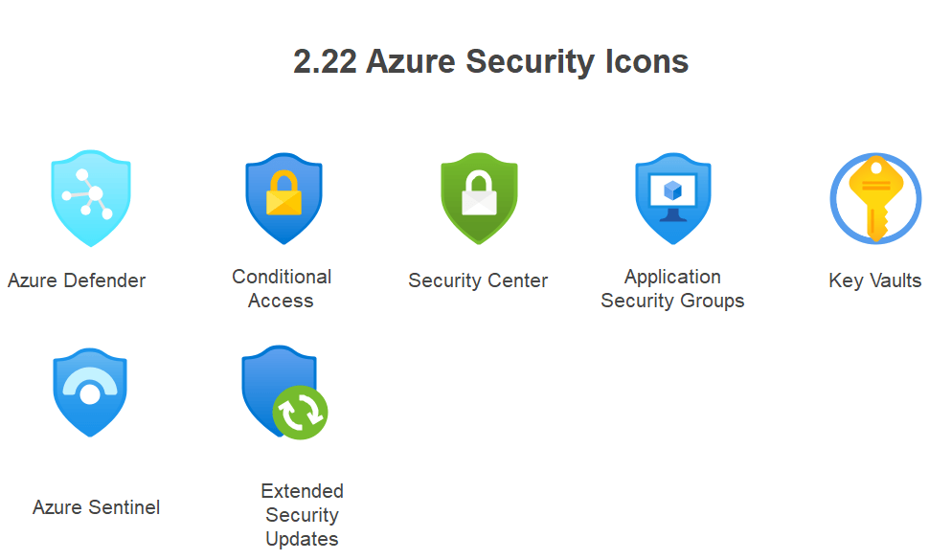Click the yellow padlock inside Conditional Access shield

[x=283, y=192]
